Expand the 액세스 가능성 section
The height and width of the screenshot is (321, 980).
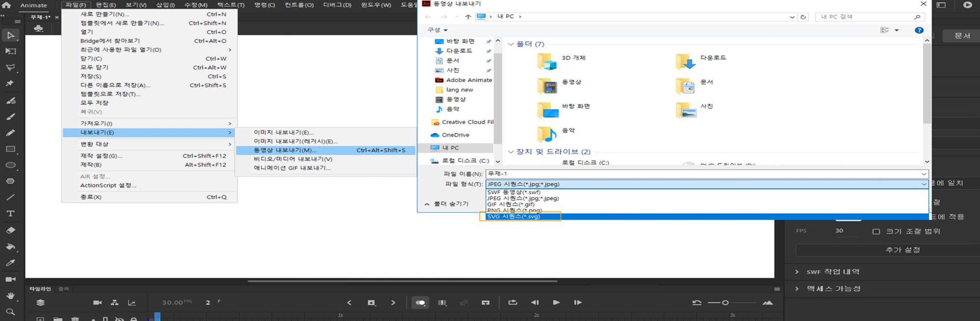click(797, 289)
